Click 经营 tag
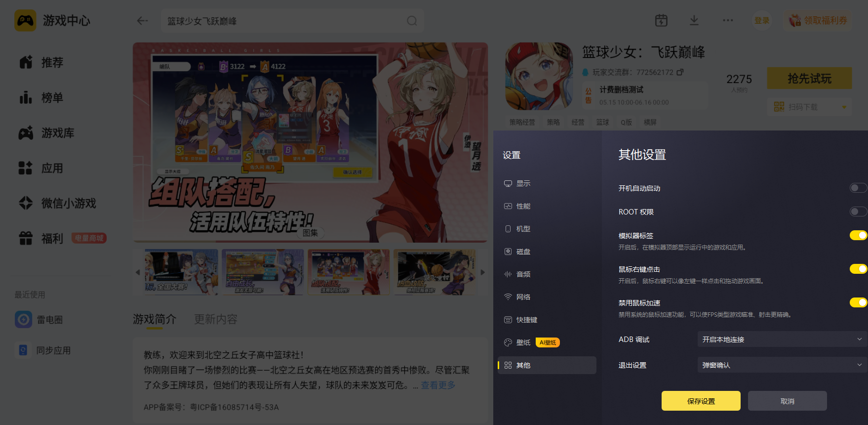 pyautogui.click(x=578, y=122)
